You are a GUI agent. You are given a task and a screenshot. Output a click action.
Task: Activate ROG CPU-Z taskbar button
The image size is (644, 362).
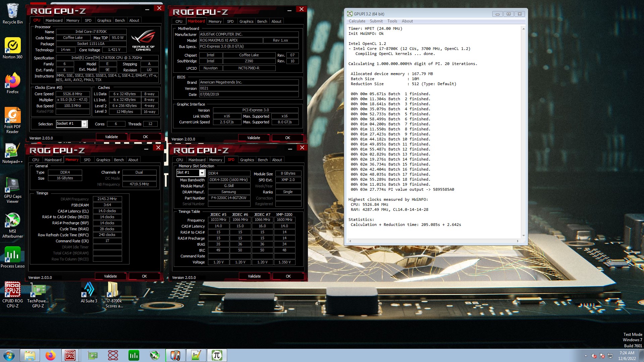click(70, 355)
